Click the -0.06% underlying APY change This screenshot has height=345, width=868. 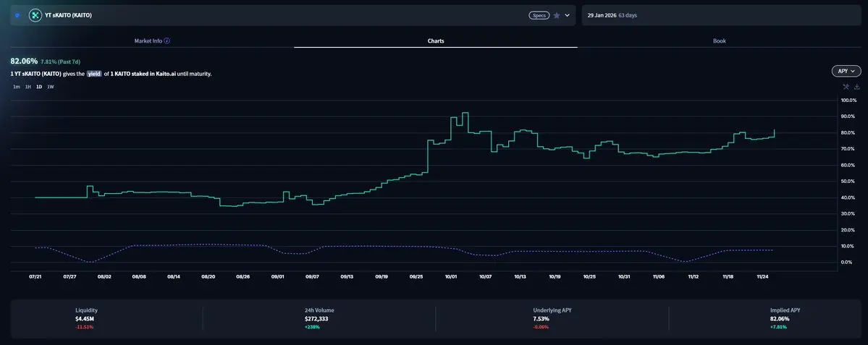tap(541, 328)
